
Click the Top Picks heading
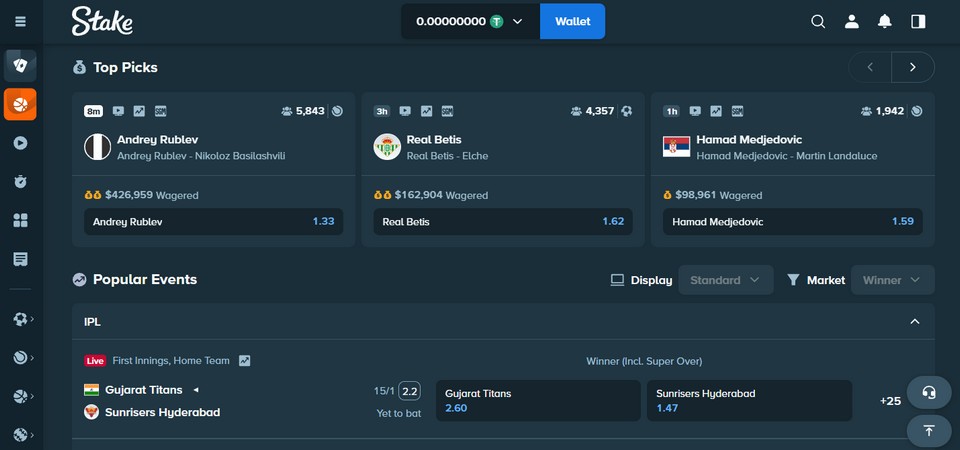(126, 67)
